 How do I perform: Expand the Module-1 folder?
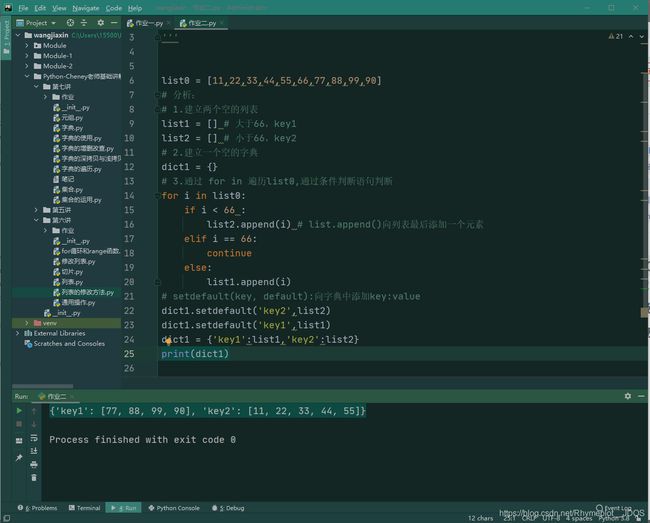click(x=27, y=56)
